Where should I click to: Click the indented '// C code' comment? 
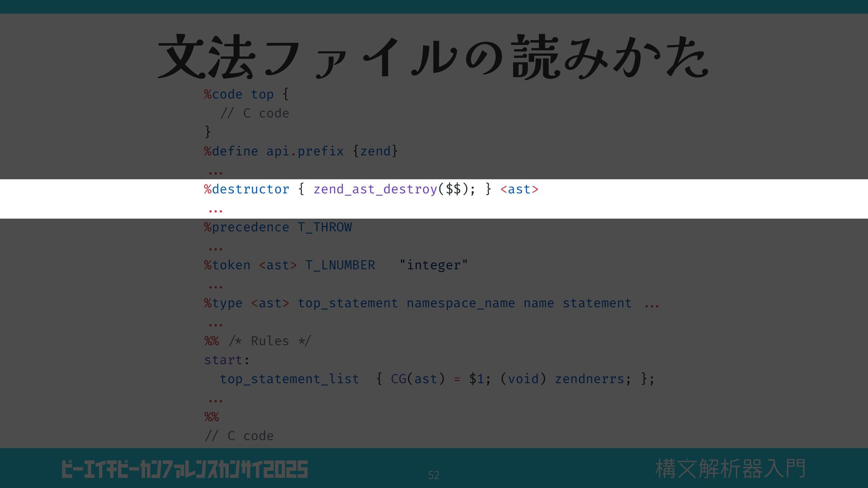pos(255,113)
